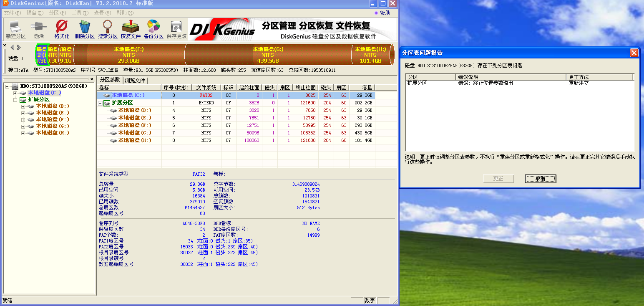
Task: Click the HD0 hard disk icon in tree
Action: click(x=15, y=86)
